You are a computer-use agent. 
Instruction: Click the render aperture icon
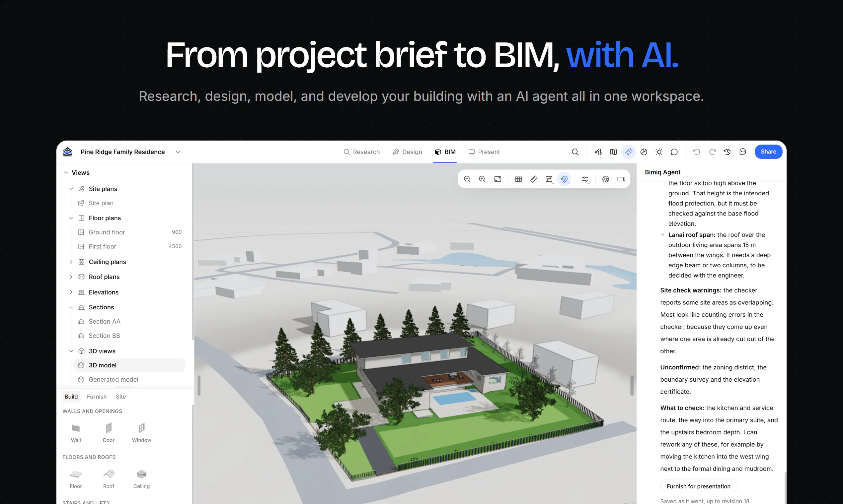(605, 179)
